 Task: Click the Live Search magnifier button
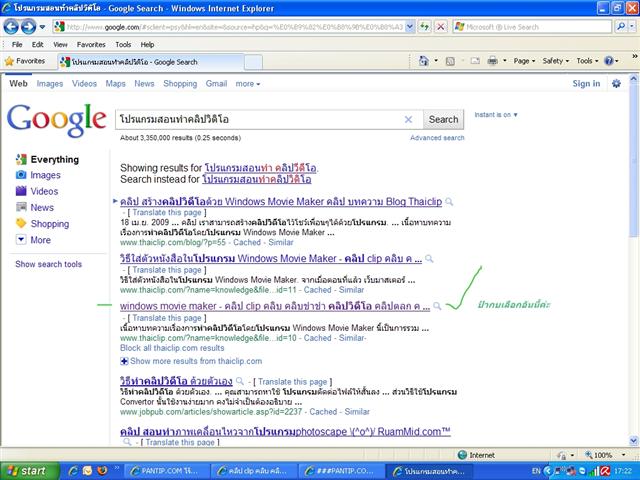pyautogui.click(x=620, y=27)
